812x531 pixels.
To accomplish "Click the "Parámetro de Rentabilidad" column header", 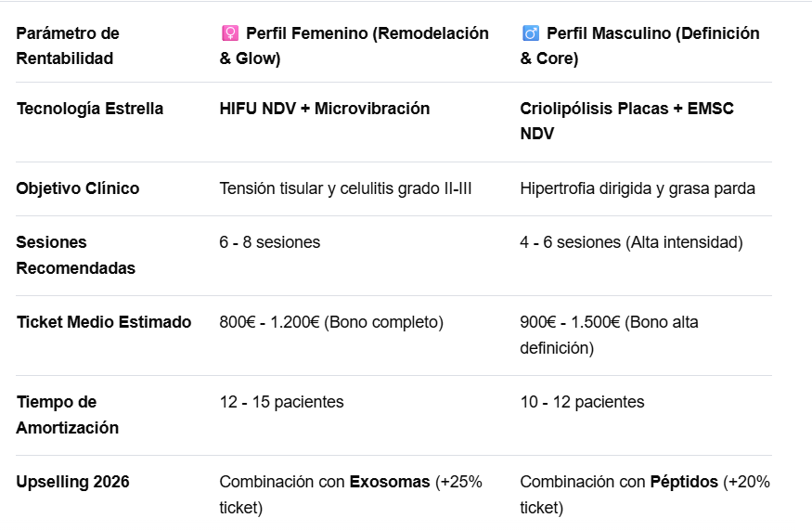I will point(68,45).
